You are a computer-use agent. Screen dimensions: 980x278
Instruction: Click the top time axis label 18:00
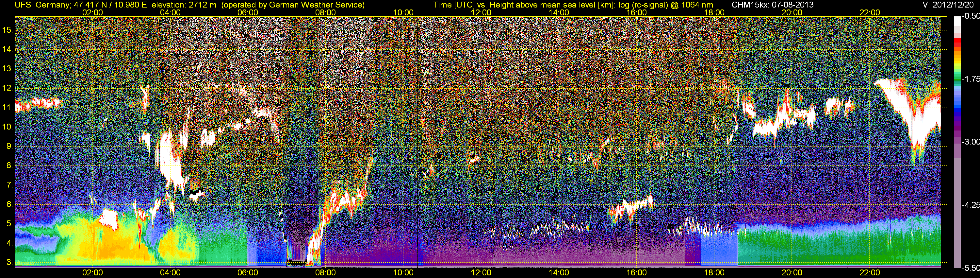click(714, 12)
